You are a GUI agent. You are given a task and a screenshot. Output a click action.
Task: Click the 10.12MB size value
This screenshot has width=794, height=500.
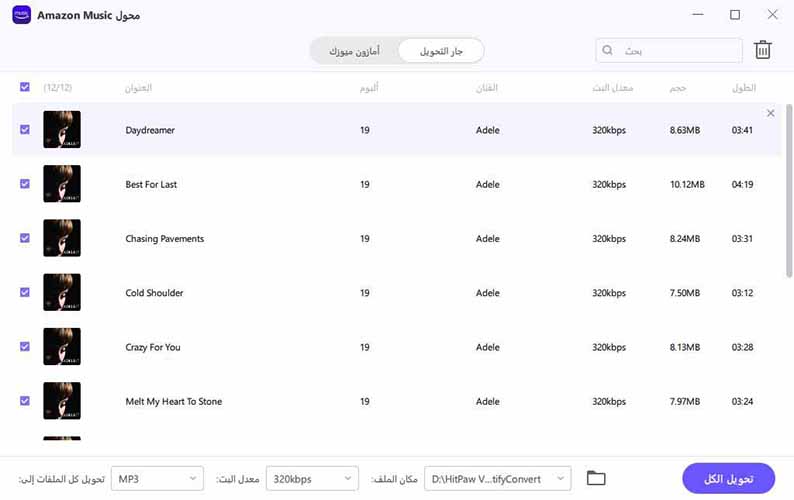click(687, 184)
